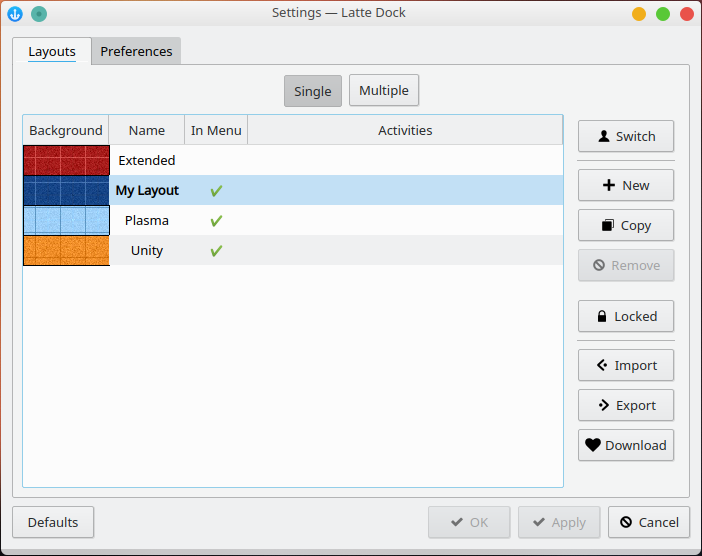
Task: Close the window with the red button
Action: click(x=687, y=14)
